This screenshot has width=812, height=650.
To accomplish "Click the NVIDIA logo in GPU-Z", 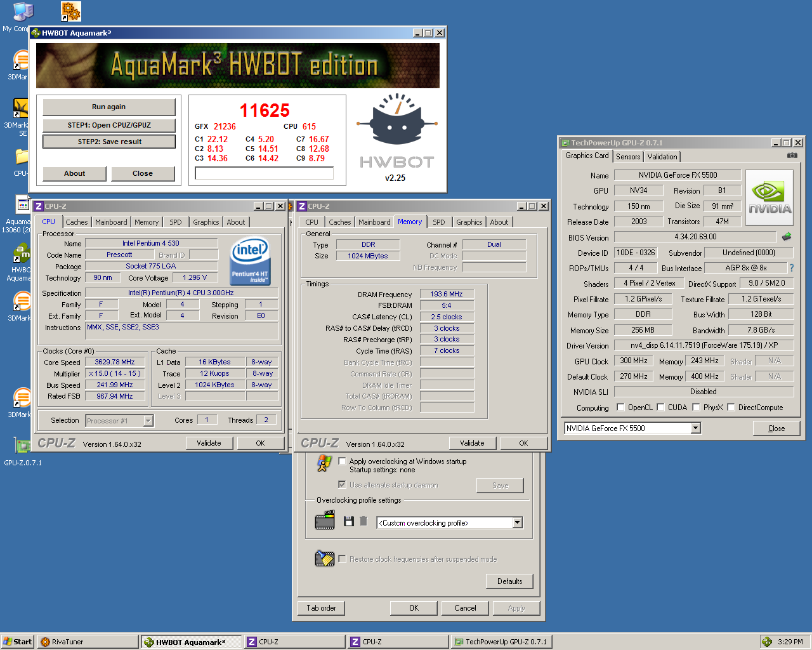I will click(x=769, y=197).
